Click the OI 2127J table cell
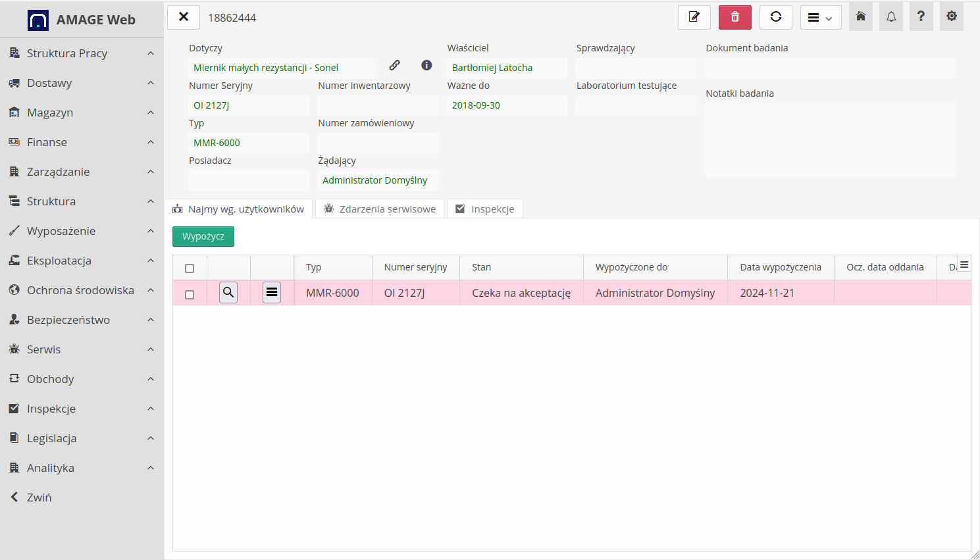This screenshot has width=980, height=560. [x=416, y=293]
